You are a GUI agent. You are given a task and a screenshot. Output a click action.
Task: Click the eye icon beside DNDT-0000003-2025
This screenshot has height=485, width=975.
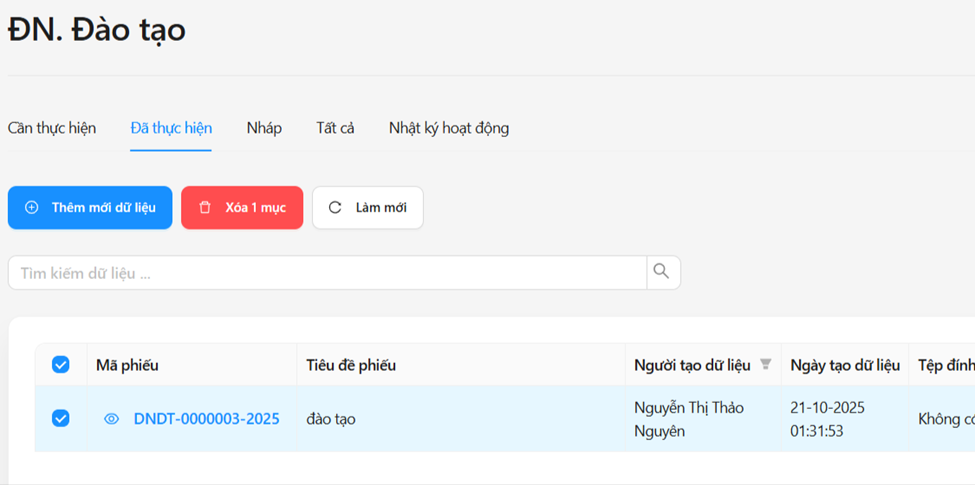112,419
